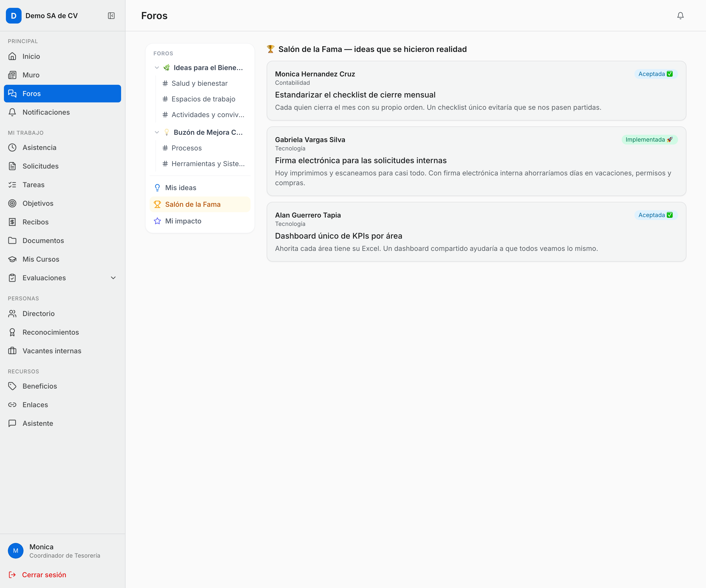Open notifications via the top-right bell icon
706x588 pixels.
tap(680, 16)
